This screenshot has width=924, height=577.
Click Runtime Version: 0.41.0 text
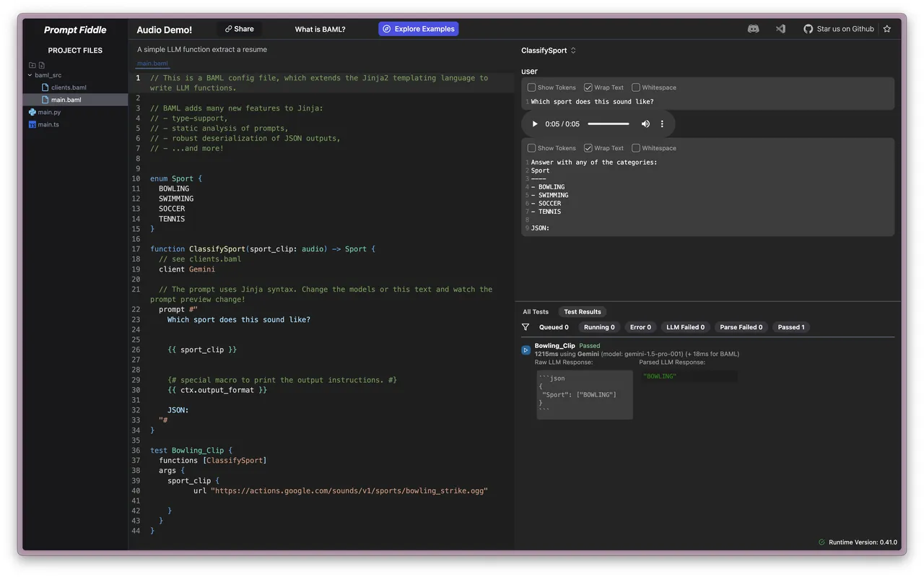coord(863,542)
